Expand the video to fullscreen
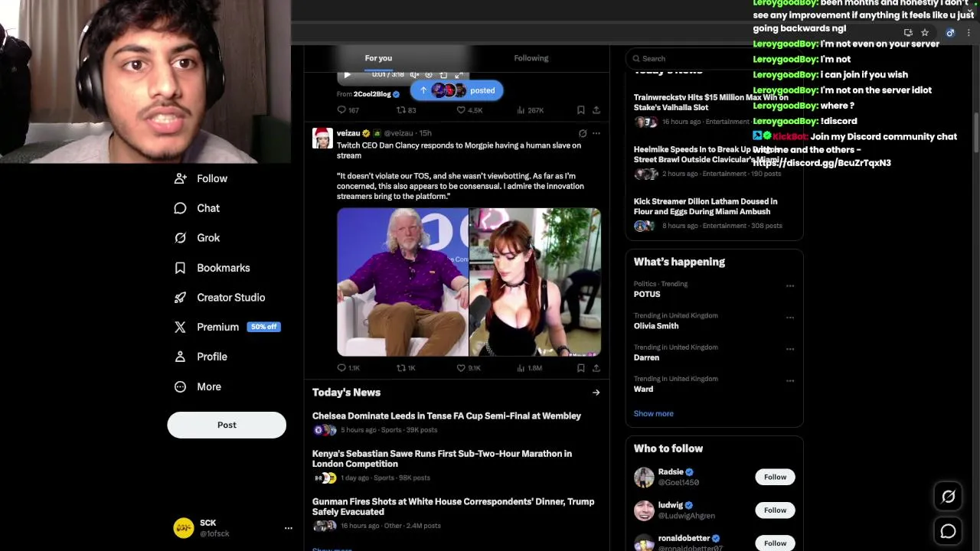 coord(458,74)
